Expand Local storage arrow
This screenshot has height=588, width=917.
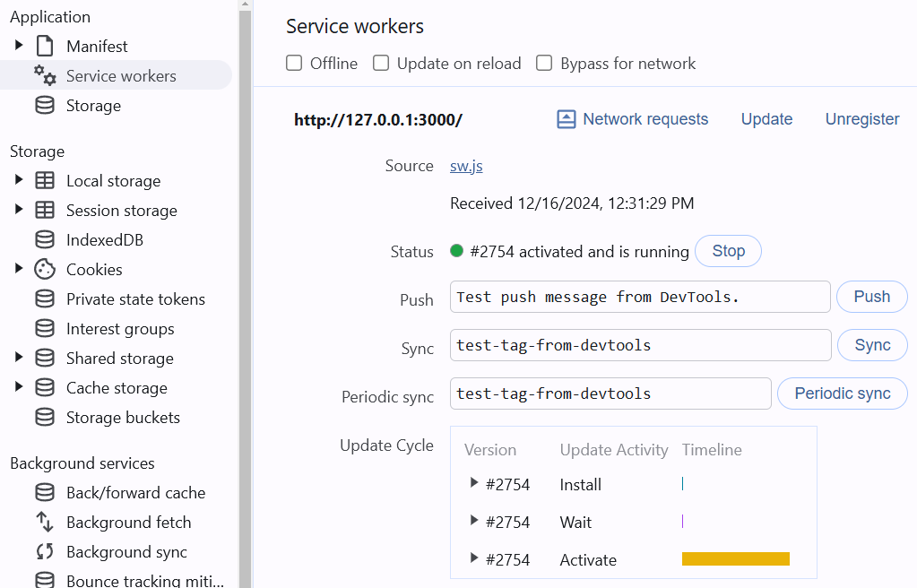click(x=19, y=179)
